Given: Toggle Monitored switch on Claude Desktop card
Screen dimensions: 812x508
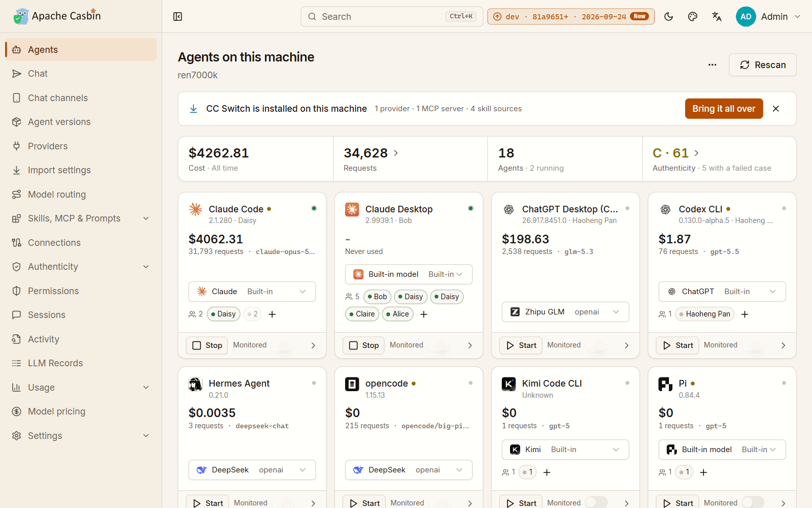Looking at the screenshot, I should [439, 345].
